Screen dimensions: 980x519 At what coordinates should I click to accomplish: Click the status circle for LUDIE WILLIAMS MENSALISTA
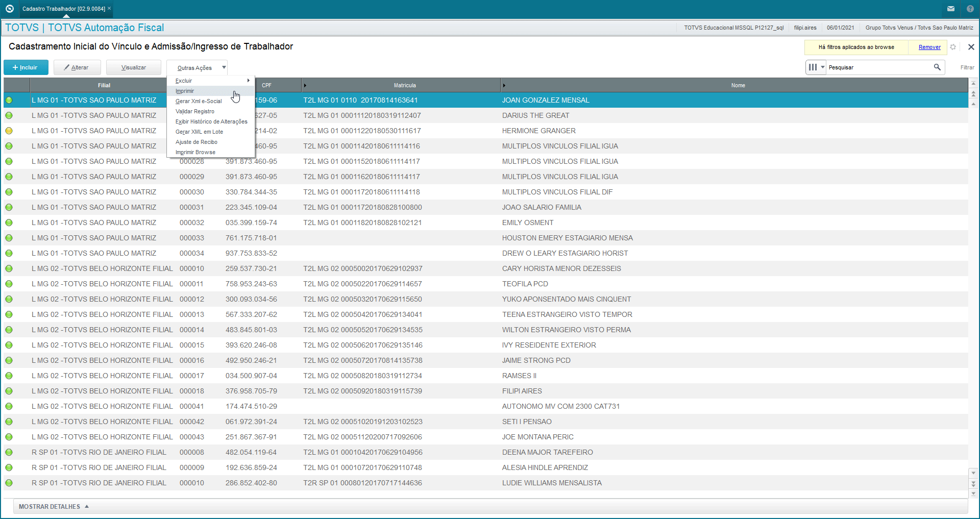pyautogui.click(x=9, y=483)
